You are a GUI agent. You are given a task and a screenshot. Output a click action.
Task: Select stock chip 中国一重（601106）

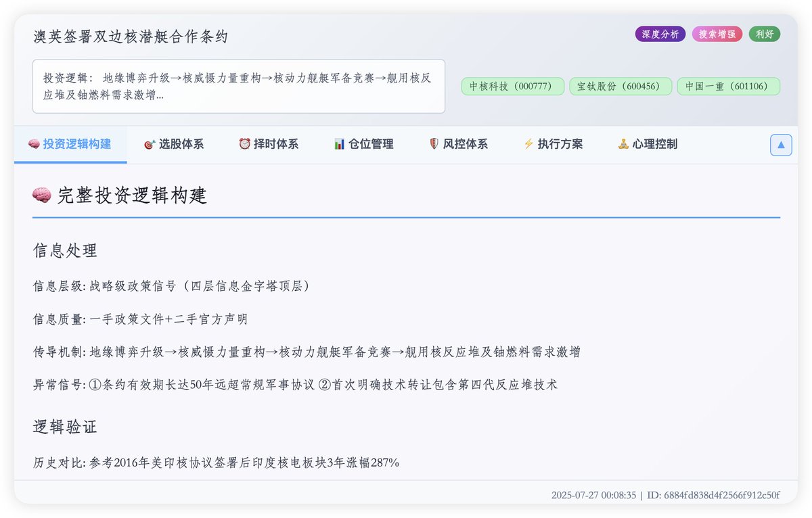tap(729, 87)
